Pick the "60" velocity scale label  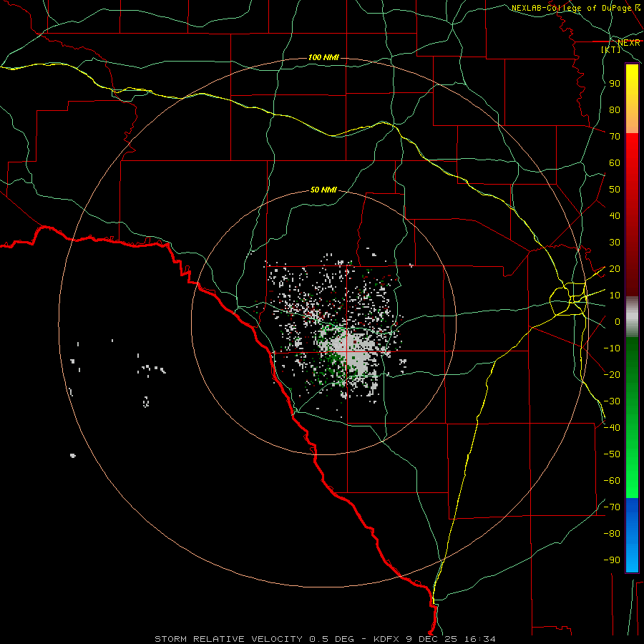(x=615, y=163)
